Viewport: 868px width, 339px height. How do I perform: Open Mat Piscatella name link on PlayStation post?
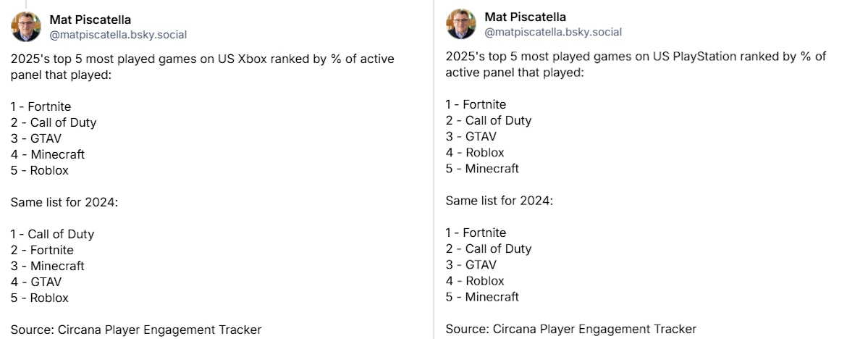pos(525,17)
